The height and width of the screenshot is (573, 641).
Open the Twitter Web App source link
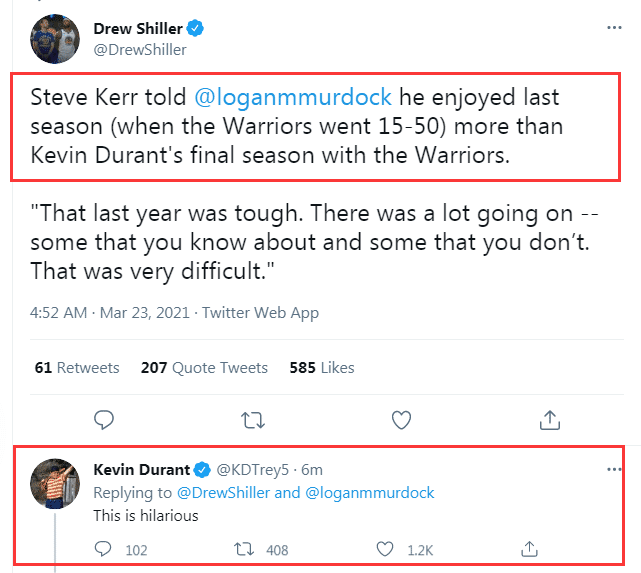pyautogui.click(x=261, y=312)
